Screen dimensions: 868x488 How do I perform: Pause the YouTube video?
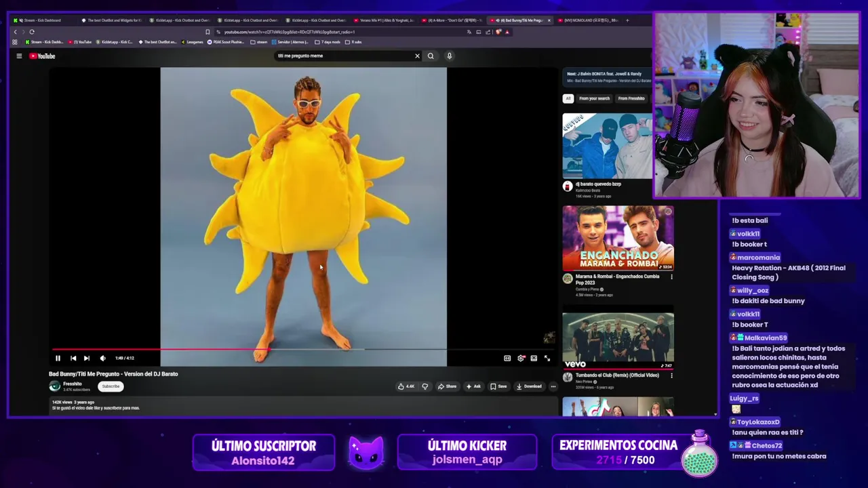click(58, 358)
